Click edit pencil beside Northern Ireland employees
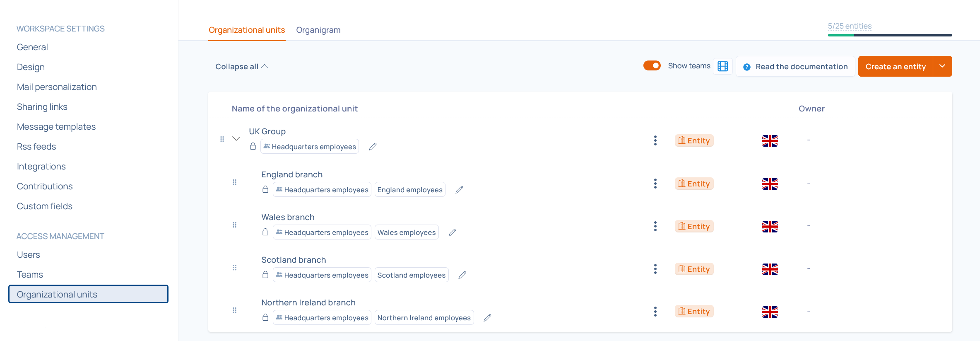 click(487, 318)
